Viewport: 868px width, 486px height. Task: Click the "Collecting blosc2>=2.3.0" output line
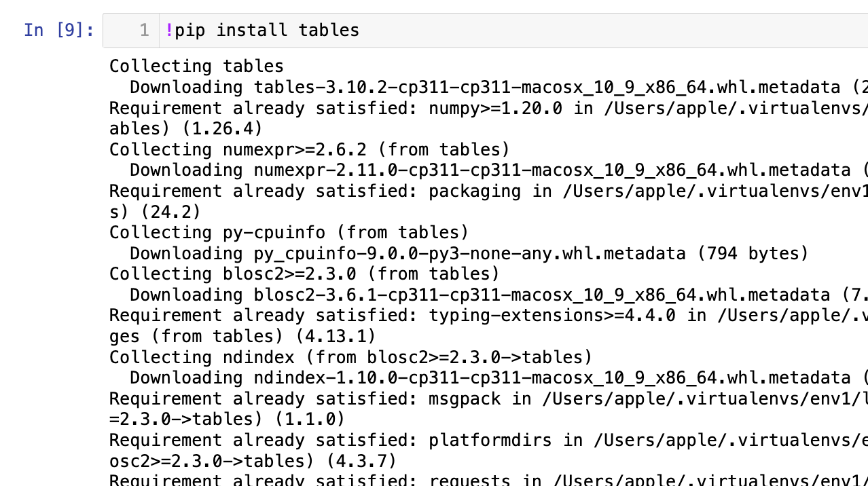(x=304, y=274)
